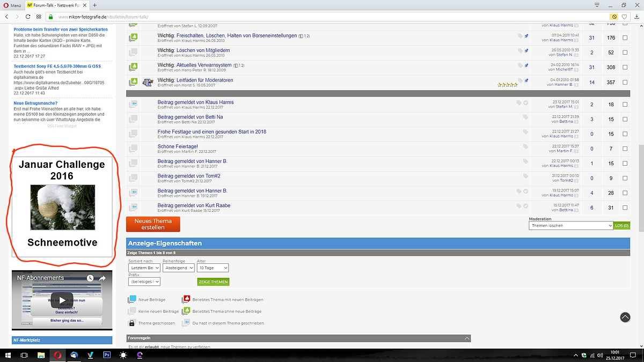Screen dimensions: 644x362
Task: Open Photoshop from taskbar
Action: (x=107, y=355)
